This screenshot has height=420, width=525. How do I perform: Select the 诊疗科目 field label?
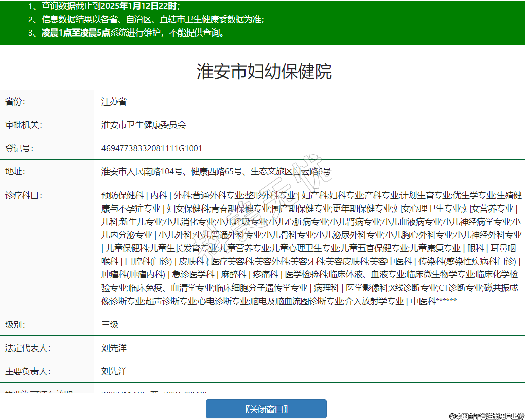tap(23, 195)
